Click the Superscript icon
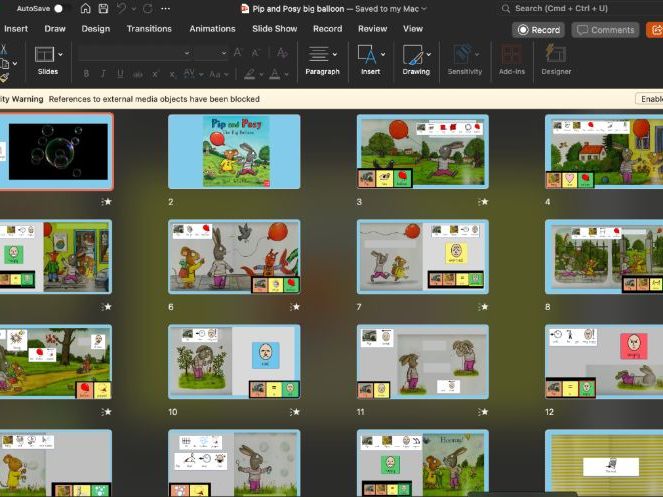663x497 pixels. [155, 74]
